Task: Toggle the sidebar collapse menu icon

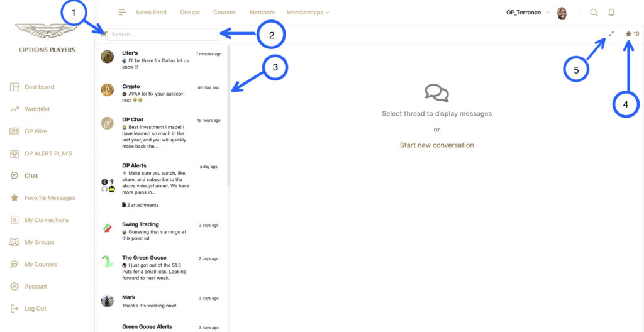Action: pyautogui.click(x=123, y=13)
